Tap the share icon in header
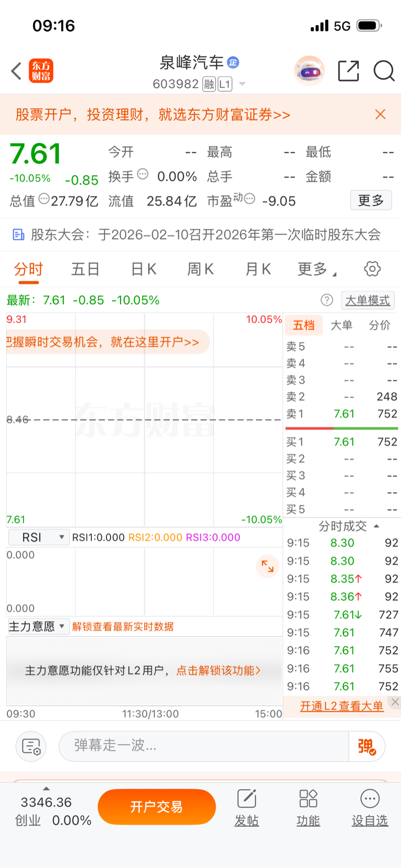 (348, 71)
